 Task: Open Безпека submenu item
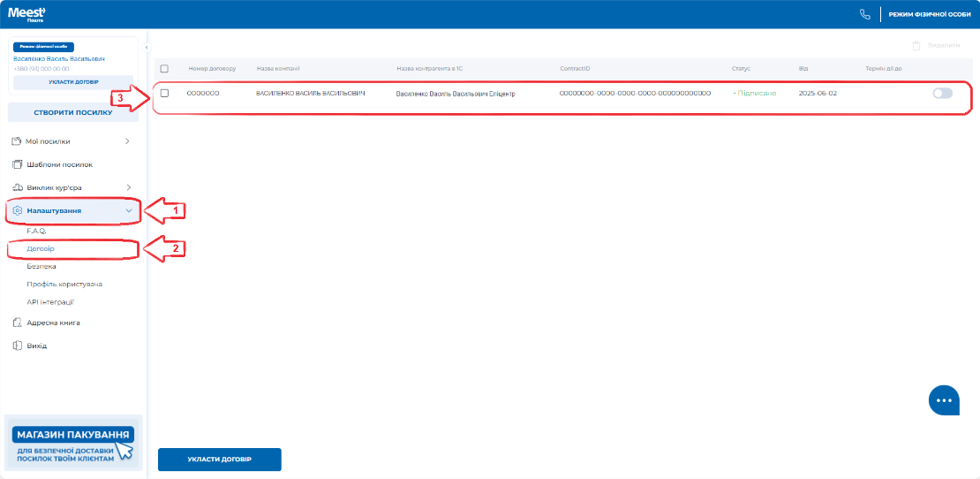tap(41, 266)
